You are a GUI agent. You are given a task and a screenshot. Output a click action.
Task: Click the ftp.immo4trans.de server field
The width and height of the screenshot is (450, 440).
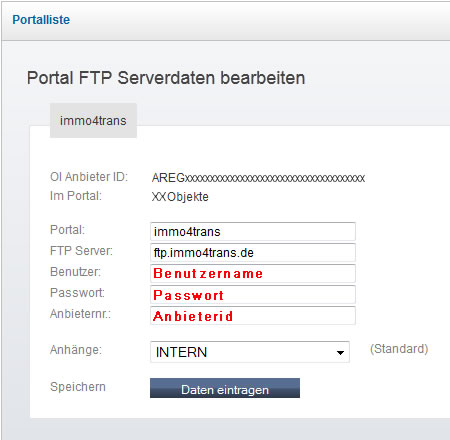point(253,252)
